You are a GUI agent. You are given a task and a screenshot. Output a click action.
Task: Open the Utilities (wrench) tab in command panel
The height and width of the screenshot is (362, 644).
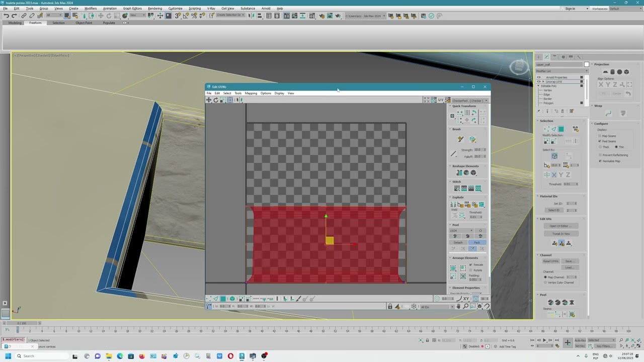[579, 57]
